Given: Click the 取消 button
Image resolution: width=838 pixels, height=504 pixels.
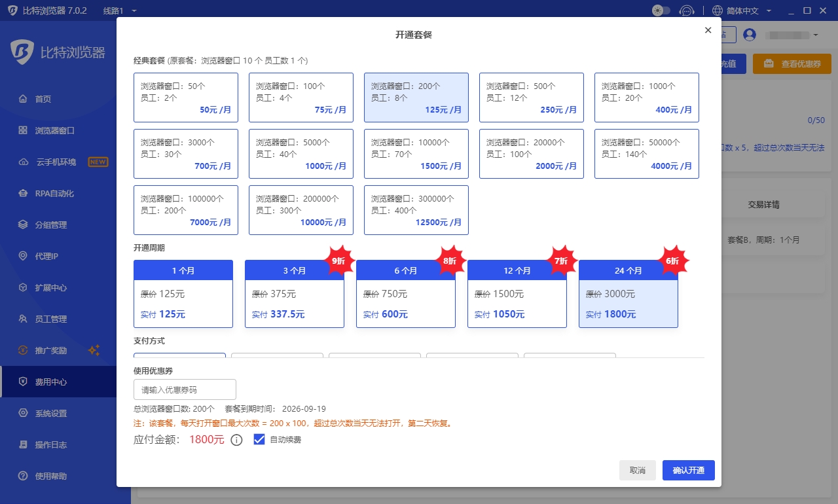Looking at the screenshot, I should pyautogui.click(x=638, y=471).
